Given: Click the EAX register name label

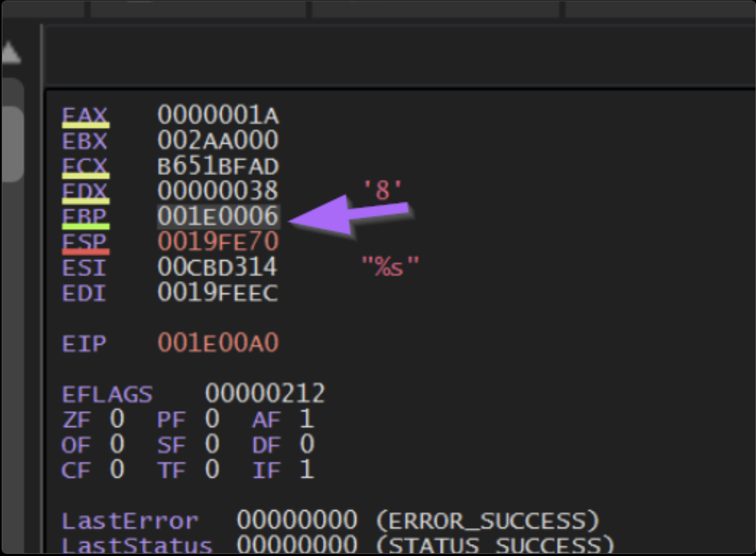Looking at the screenshot, I should point(84,115).
